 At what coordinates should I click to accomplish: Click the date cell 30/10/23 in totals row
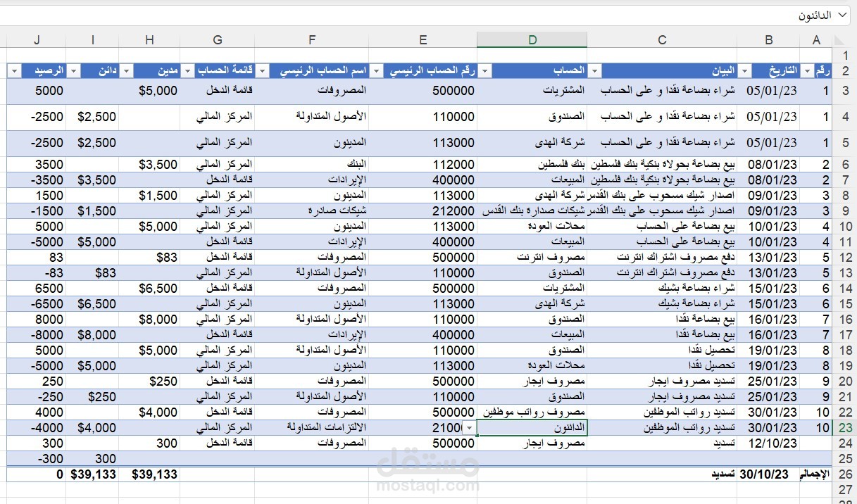coord(769,474)
